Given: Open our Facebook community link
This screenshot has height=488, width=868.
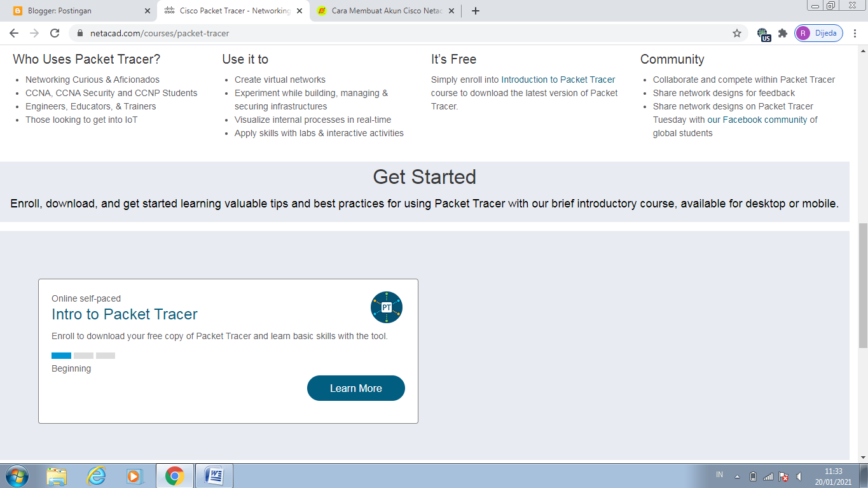Looking at the screenshot, I should coord(757,120).
